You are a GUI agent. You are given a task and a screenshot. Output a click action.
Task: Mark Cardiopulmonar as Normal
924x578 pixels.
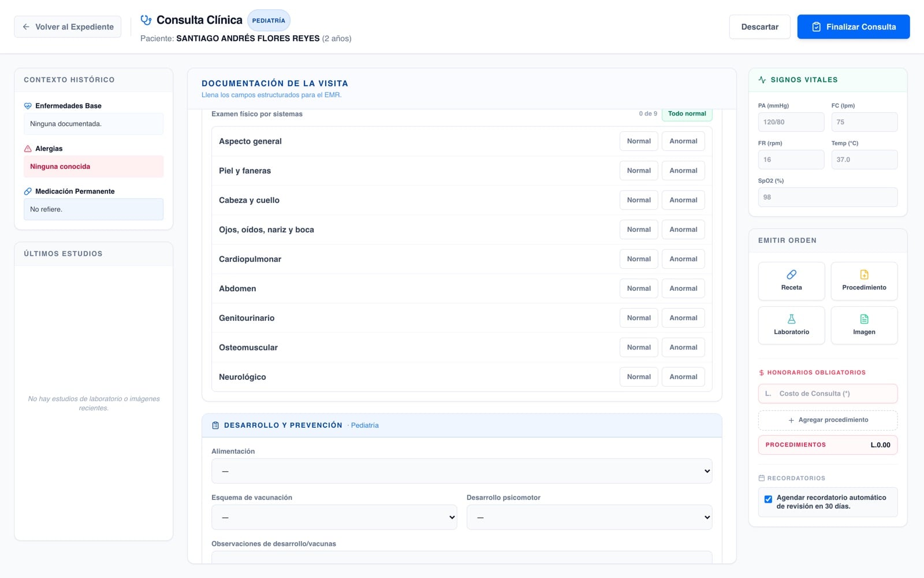[639, 259]
